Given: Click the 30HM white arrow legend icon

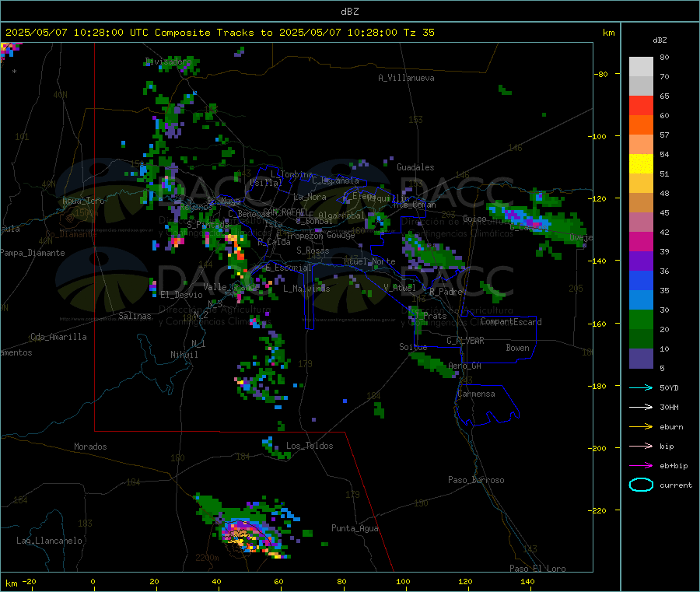Looking at the screenshot, I should 641,407.
